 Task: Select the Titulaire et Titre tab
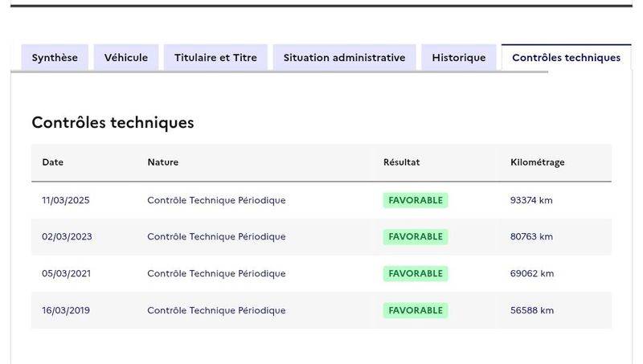215,58
